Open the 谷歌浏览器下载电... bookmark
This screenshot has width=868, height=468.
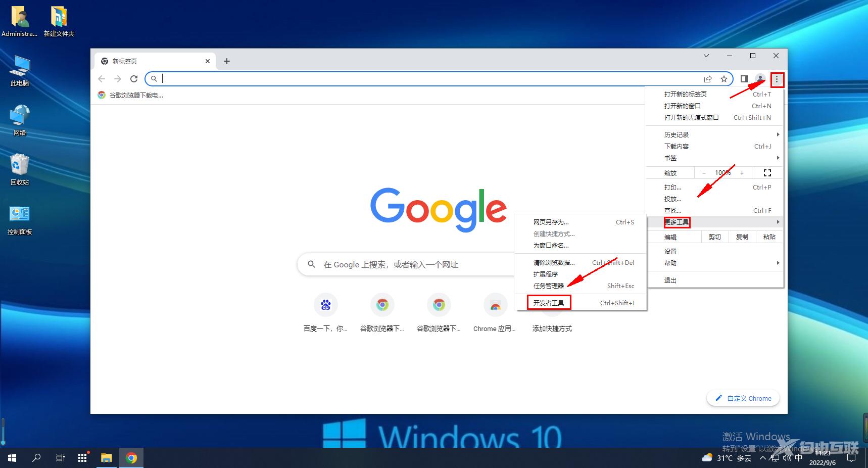[x=130, y=95]
